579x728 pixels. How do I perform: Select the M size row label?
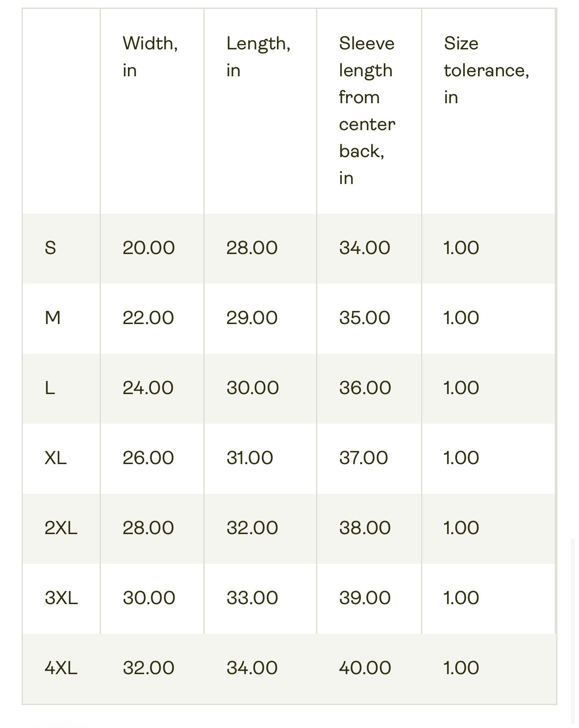(x=53, y=318)
